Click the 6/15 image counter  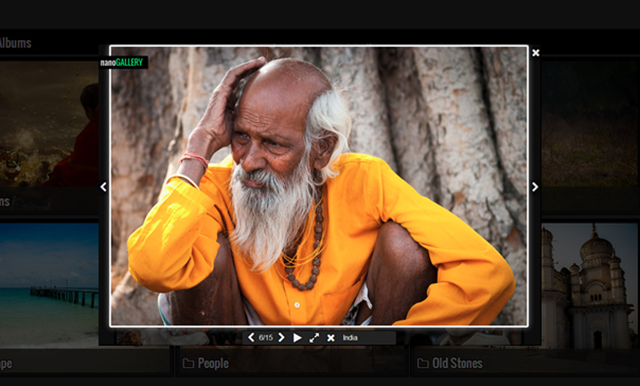[x=266, y=338]
